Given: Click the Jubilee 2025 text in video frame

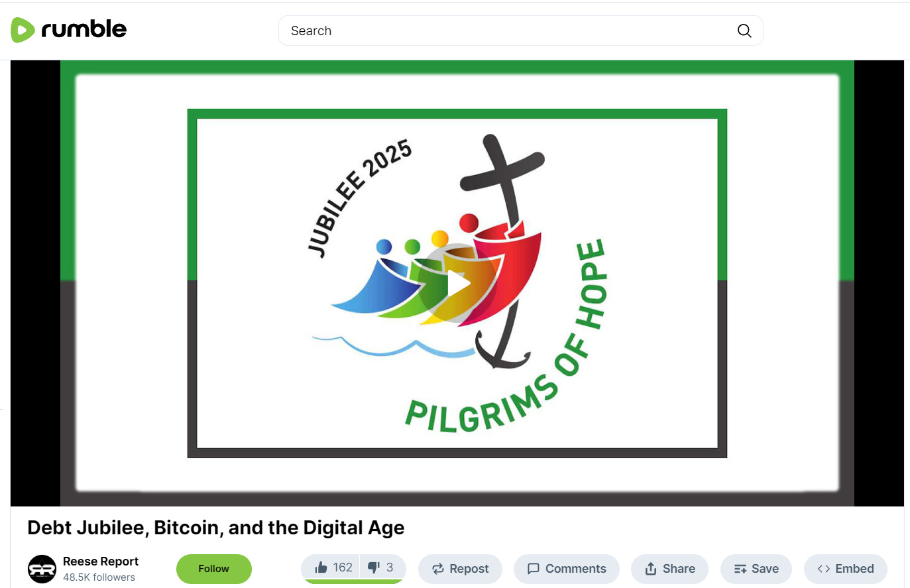Looking at the screenshot, I should pos(359,198).
